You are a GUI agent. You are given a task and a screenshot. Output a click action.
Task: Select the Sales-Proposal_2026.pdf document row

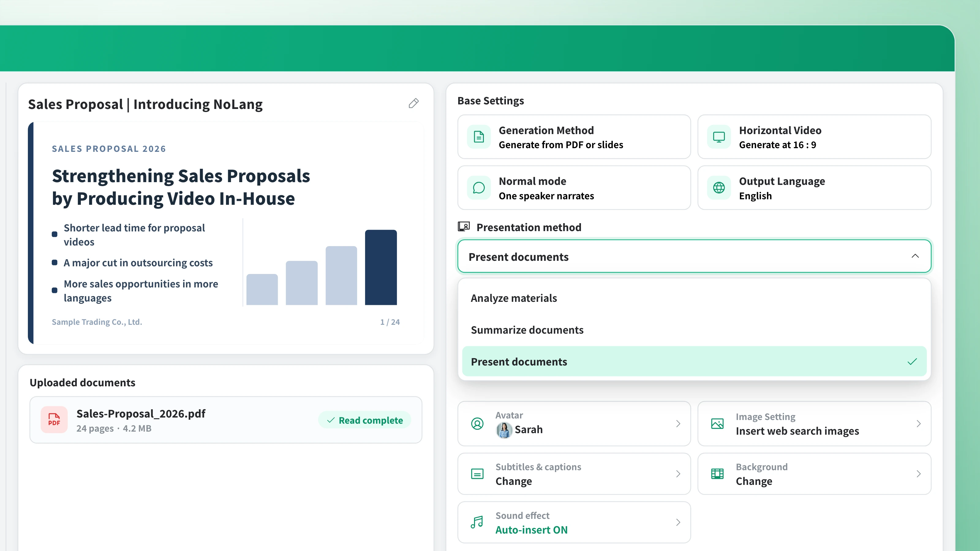pos(226,420)
